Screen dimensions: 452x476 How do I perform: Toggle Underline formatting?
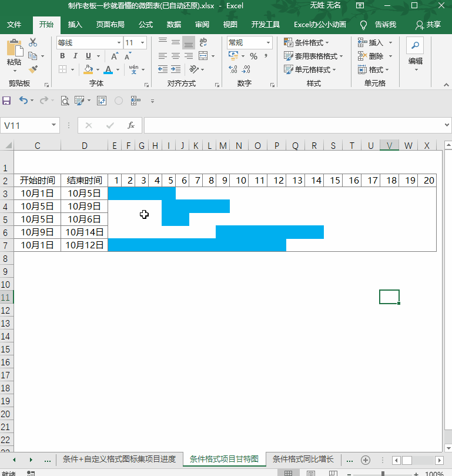tap(88, 56)
